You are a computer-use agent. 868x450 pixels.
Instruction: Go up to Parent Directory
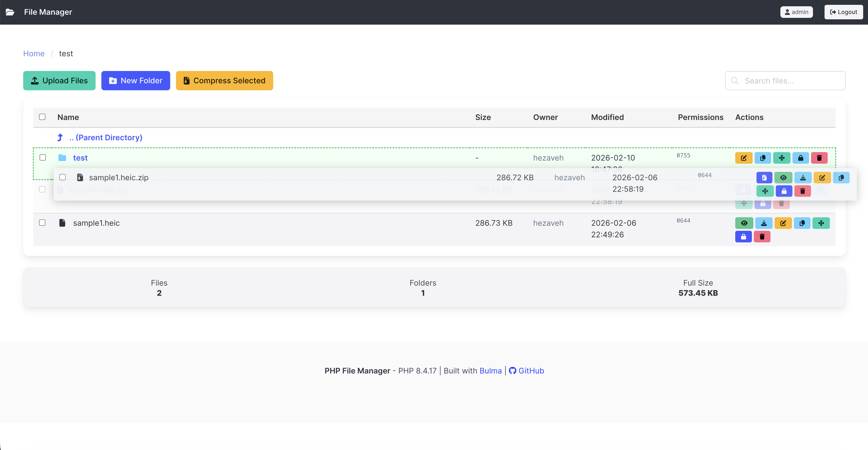(105, 138)
